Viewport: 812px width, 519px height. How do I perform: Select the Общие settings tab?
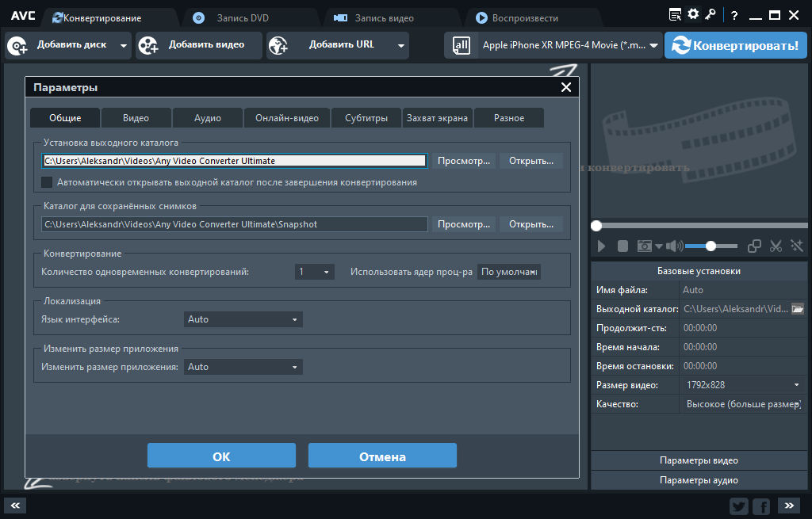pos(65,118)
